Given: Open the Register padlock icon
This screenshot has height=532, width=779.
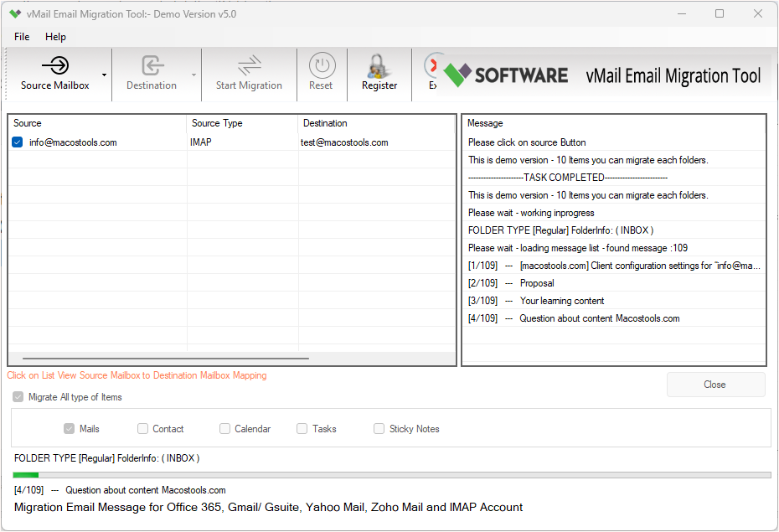Looking at the screenshot, I should pos(379,66).
